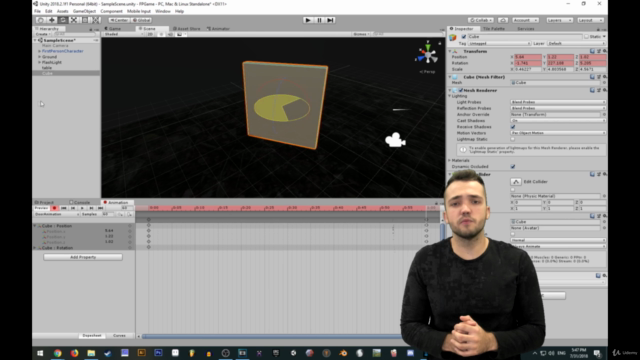This screenshot has width=640, height=360.
Task: Open the Motion Vectors dropdown
Action: pos(558,133)
